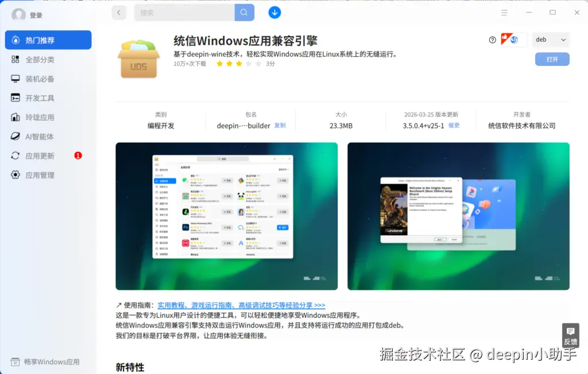The width and height of the screenshot is (588, 374).
Task: Click the 全部分类 grid icon
Action: tap(16, 59)
